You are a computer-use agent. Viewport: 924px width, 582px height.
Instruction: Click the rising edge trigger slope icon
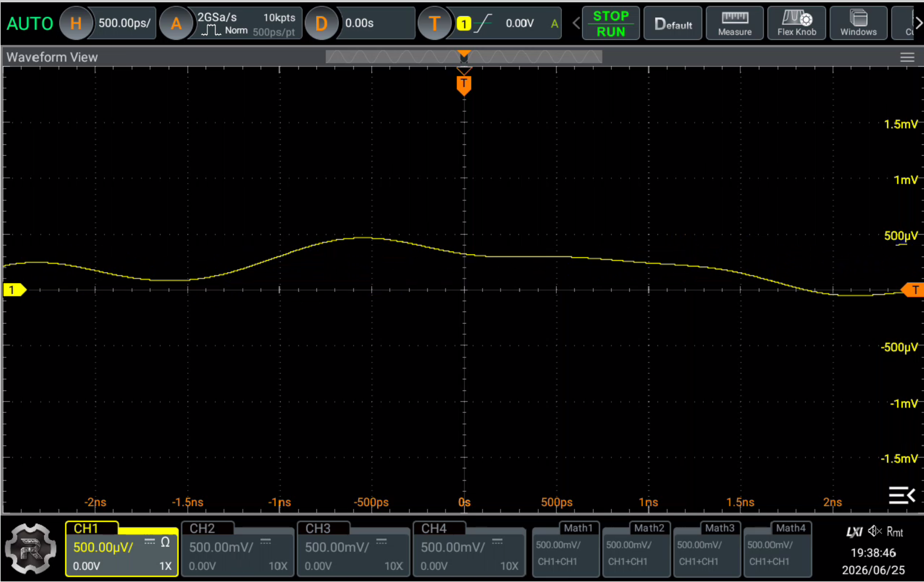[x=483, y=24]
